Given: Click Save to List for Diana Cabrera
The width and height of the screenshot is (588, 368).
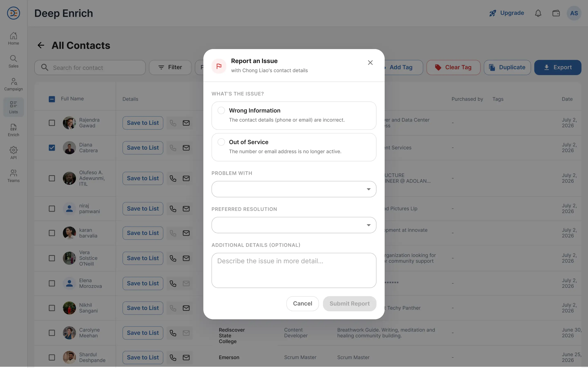Looking at the screenshot, I should 143,148.
